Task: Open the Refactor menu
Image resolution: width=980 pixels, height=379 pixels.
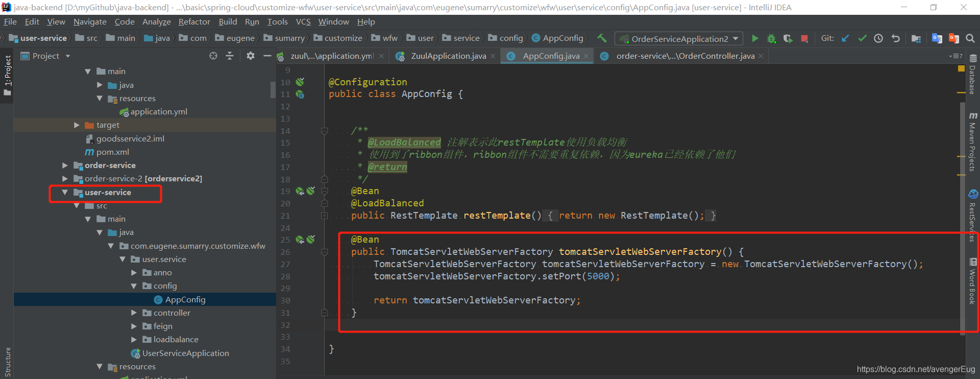Action: pyautogui.click(x=194, y=21)
